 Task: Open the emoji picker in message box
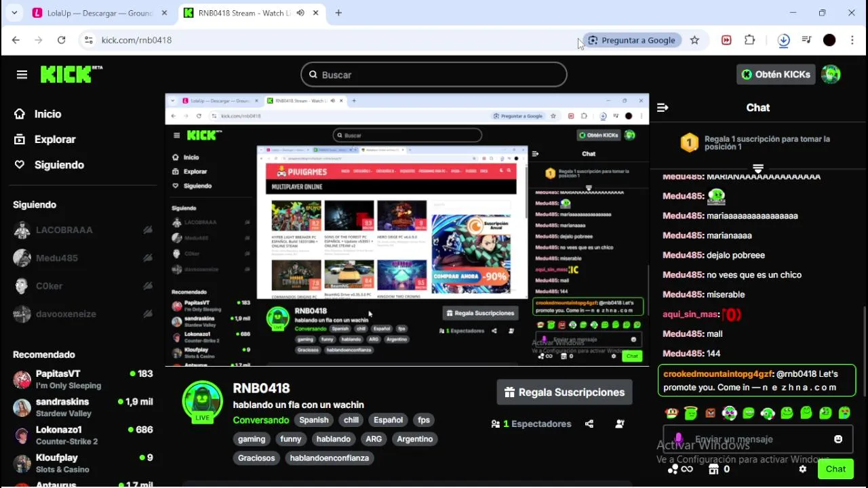pyautogui.click(x=838, y=439)
